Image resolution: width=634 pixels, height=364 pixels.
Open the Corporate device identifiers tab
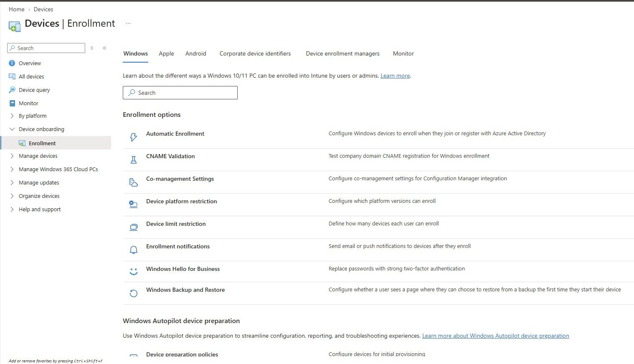click(x=255, y=53)
